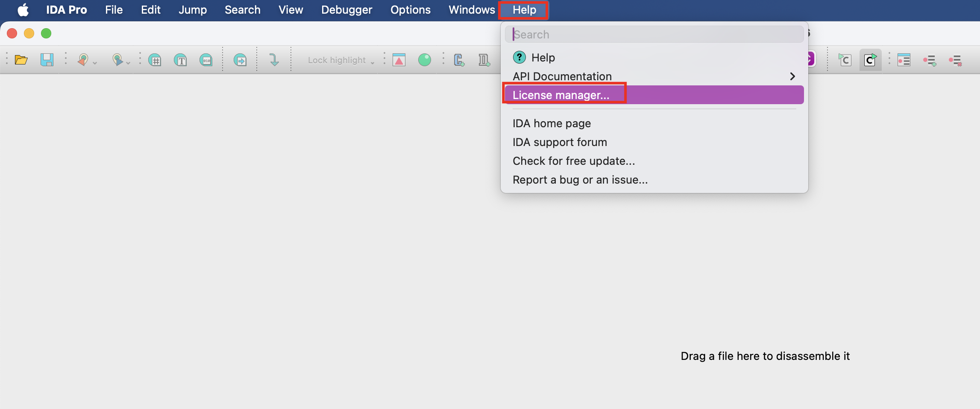Screen dimensions: 980x409
Task: Click the text search T icon
Action: click(x=181, y=60)
